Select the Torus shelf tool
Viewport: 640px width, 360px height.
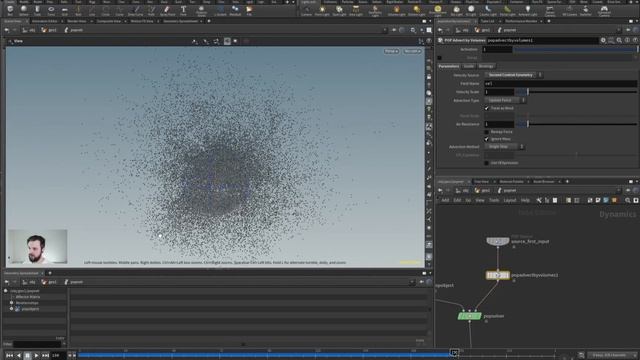(51, 10)
